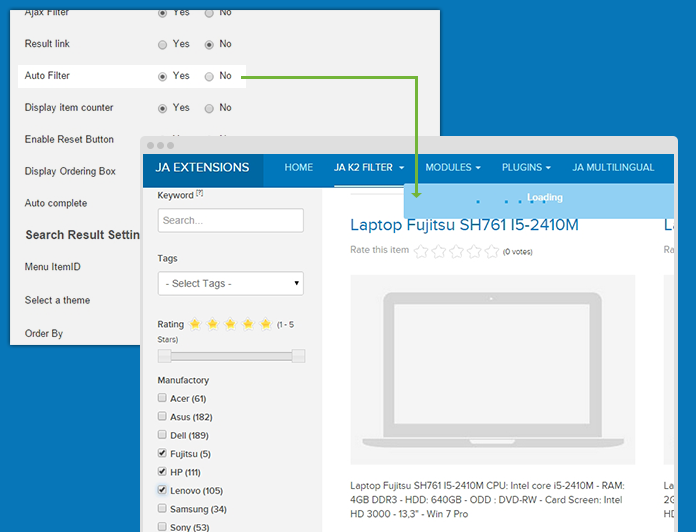Click the Keyword search input field
The image size is (696, 532).
click(x=231, y=221)
